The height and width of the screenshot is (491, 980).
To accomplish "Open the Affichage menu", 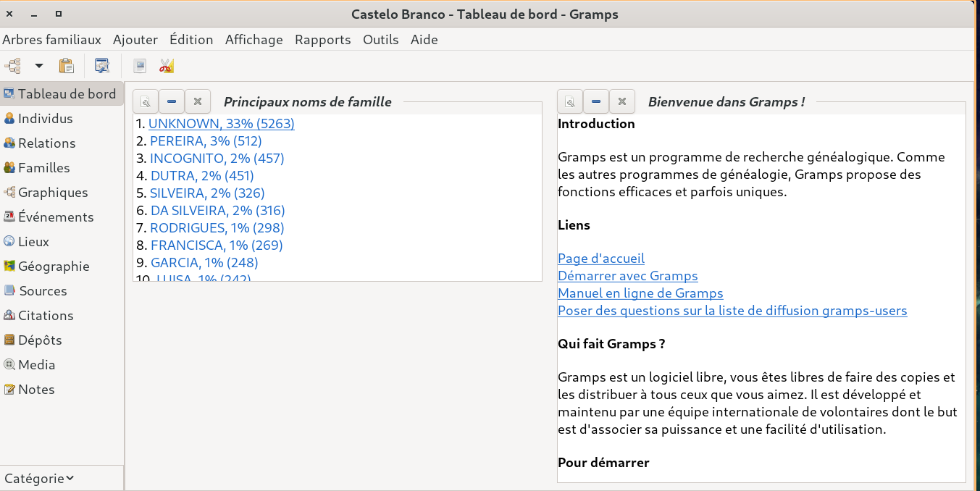I will [x=254, y=40].
